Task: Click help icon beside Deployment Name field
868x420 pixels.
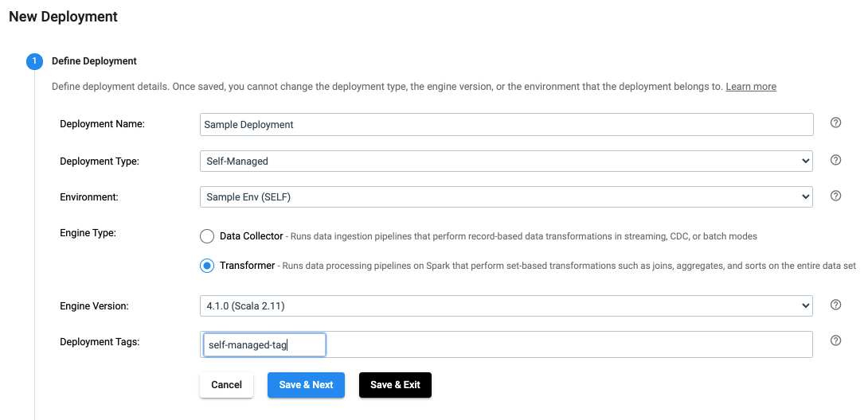Action: coord(835,123)
